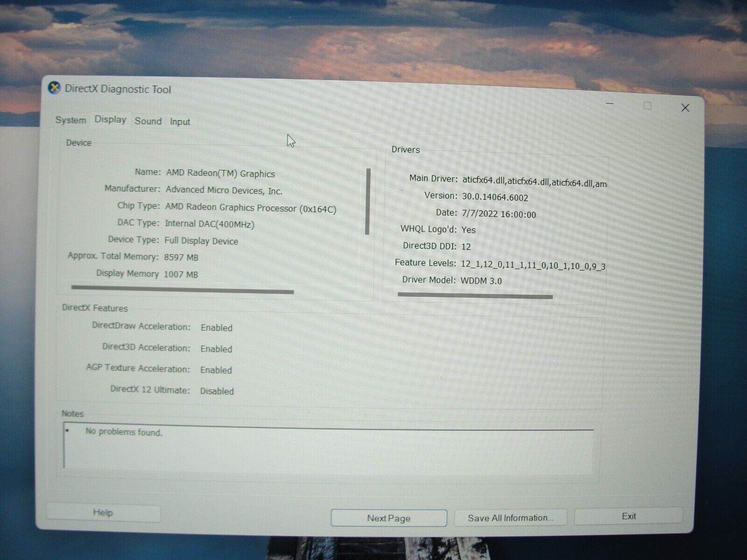Click Next Page to view more details

pyautogui.click(x=389, y=518)
